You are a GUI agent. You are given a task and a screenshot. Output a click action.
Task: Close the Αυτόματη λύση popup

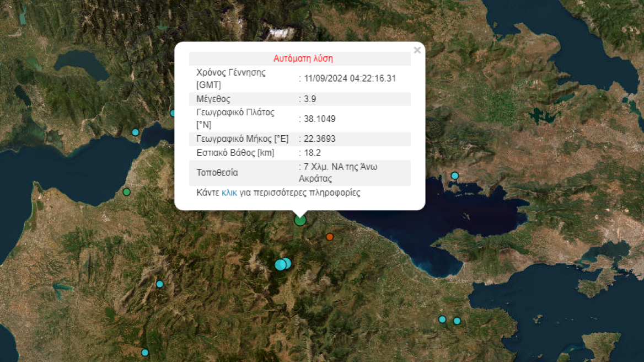pos(417,50)
